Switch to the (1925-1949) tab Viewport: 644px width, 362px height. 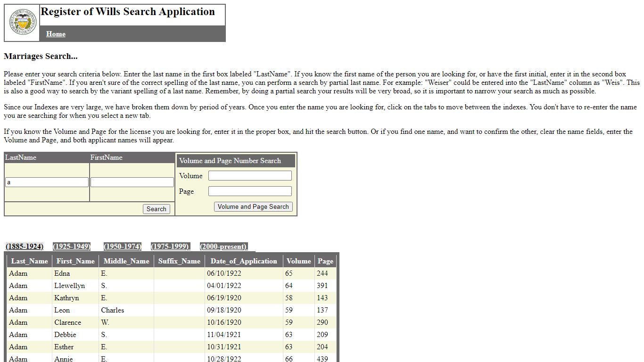point(72,247)
